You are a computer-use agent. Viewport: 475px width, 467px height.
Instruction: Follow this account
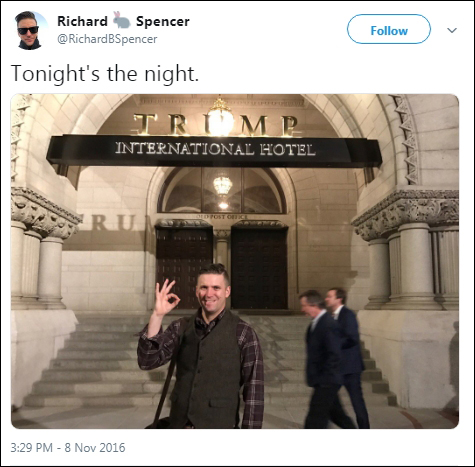point(389,29)
